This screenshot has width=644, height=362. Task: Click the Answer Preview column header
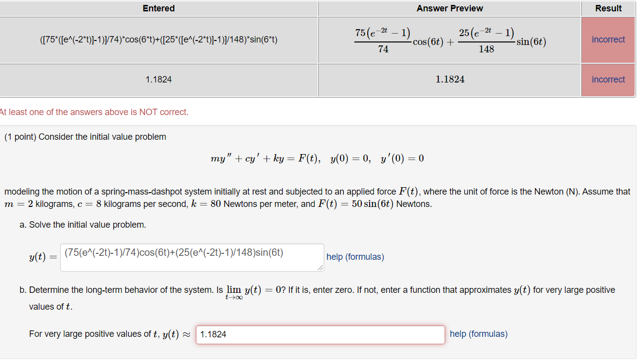coord(449,8)
